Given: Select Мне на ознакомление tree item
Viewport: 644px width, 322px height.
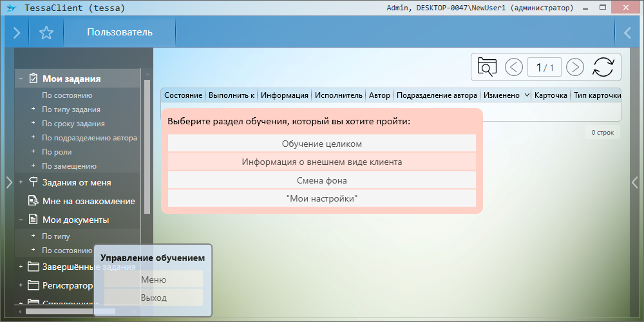Looking at the screenshot, I should pyautogui.click(x=88, y=201).
